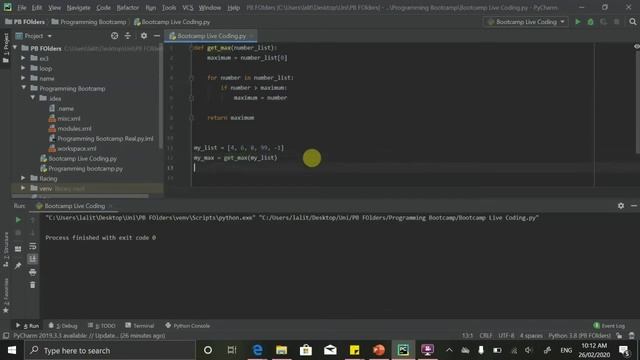
Task: Open the Navigate menu
Action: click(78, 8)
